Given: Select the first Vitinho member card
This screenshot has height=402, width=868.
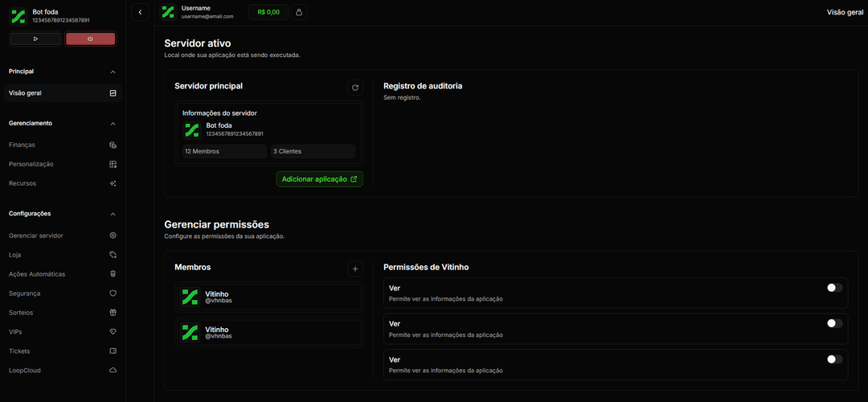Looking at the screenshot, I should (x=268, y=297).
